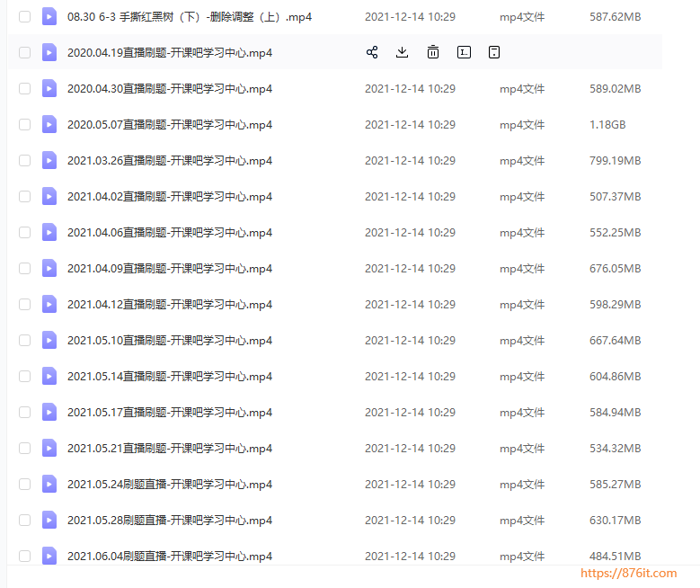Click video icon of 2021.04.12 file
This screenshot has width=700, height=588.
coord(49,304)
